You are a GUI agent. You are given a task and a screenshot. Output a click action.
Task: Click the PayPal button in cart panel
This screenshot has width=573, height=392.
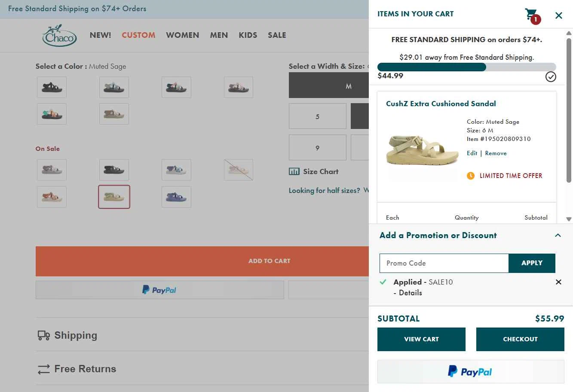click(x=471, y=371)
